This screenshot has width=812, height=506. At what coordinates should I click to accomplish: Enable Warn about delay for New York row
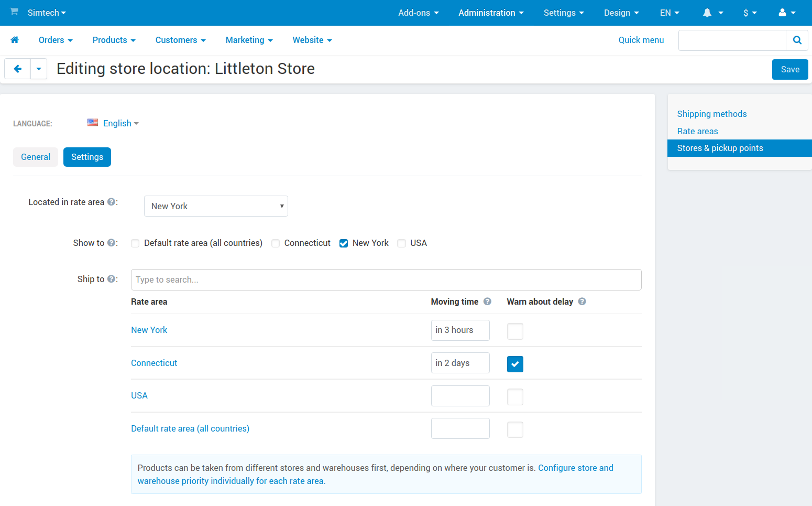point(515,331)
